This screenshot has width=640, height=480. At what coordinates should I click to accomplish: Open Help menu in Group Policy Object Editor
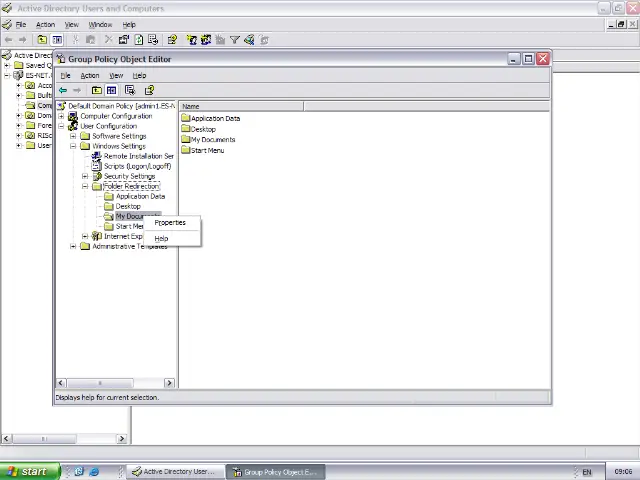coord(139,76)
